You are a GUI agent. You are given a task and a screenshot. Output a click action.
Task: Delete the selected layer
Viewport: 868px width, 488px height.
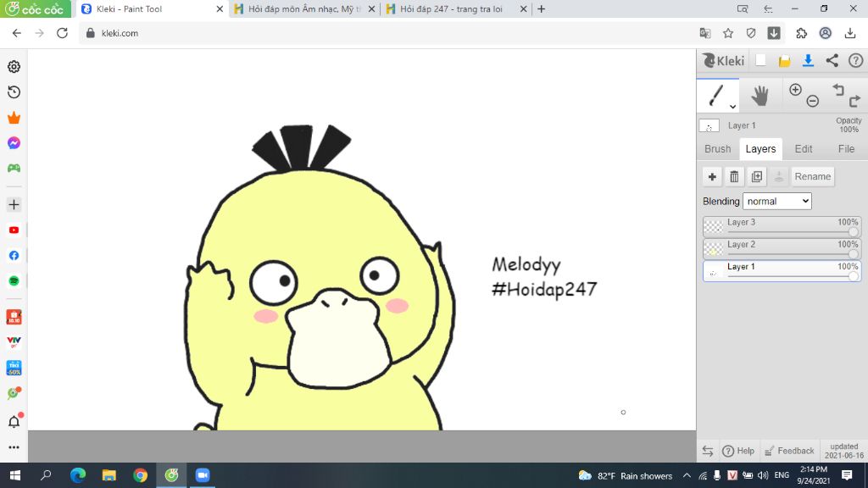734,176
